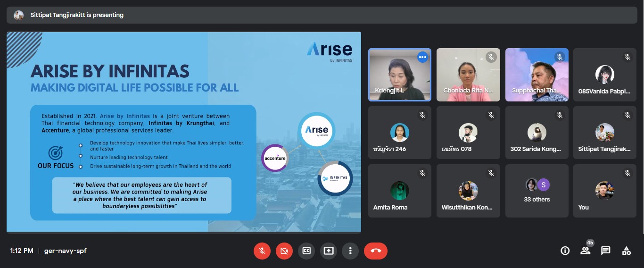The width and height of the screenshot is (644, 268).
Task: Click muted mic icon on Supphachai tile
Action: [560, 57]
